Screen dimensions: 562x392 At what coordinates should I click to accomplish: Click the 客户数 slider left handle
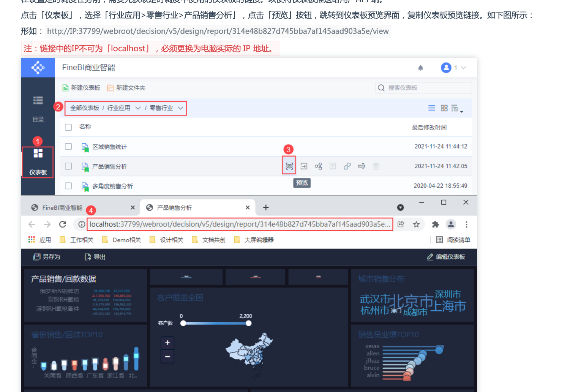click(x=183, y=323)
